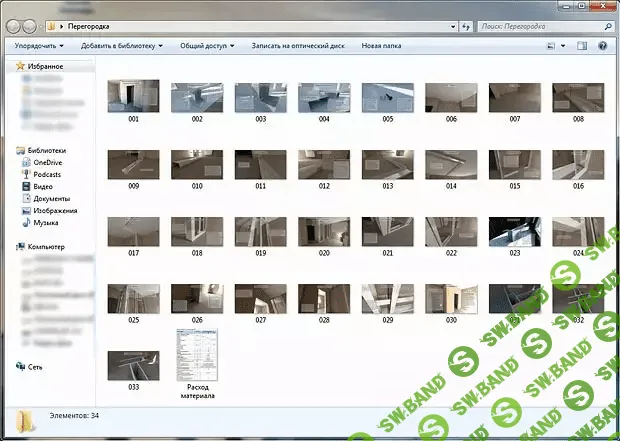The image size is (620, 441).
Task: Open the change view options dropdown
Action: [554, 46]
